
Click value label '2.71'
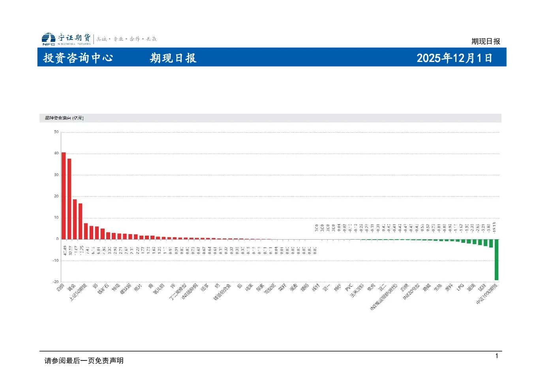click(120, 251)
